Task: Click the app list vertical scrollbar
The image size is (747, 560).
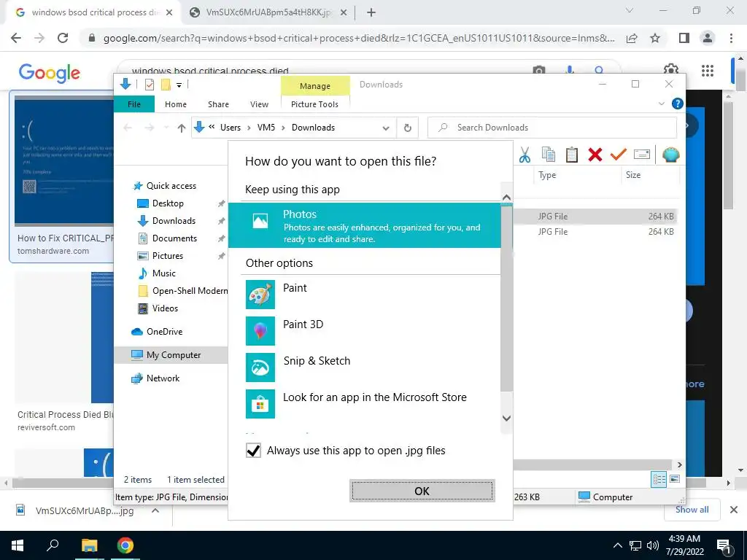Action: point(506,298)
